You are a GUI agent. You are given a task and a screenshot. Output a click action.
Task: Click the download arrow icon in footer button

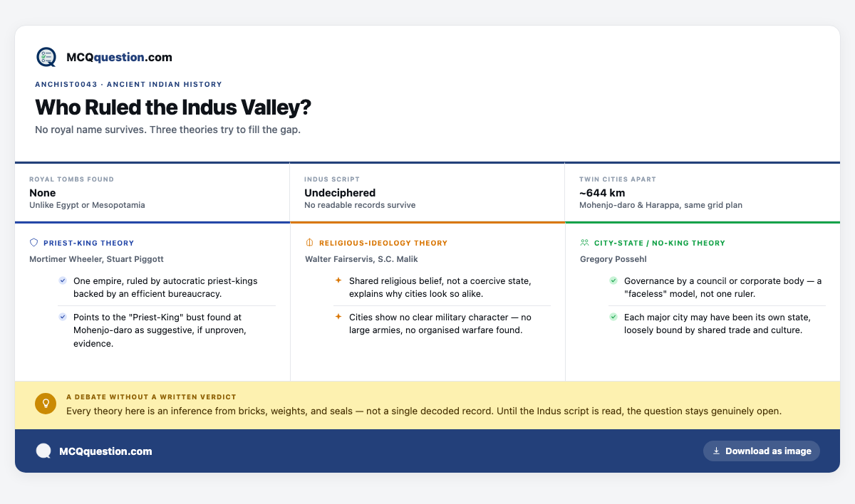[x=716, y=451]
